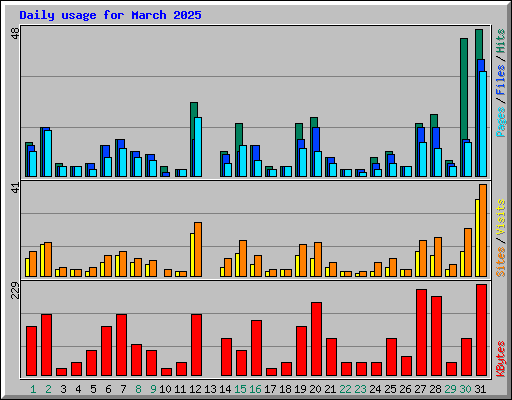
Task: Click the green weekend label 15 on axis
Action: click(x=240, y=389)
